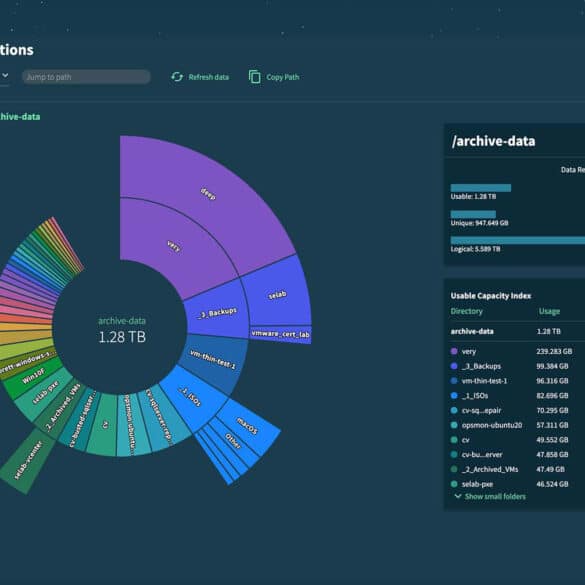Click the Usable 1.28 TB bar
This screenshot has height=585, width=585.
pyautogui.click(x=481, y=188)
